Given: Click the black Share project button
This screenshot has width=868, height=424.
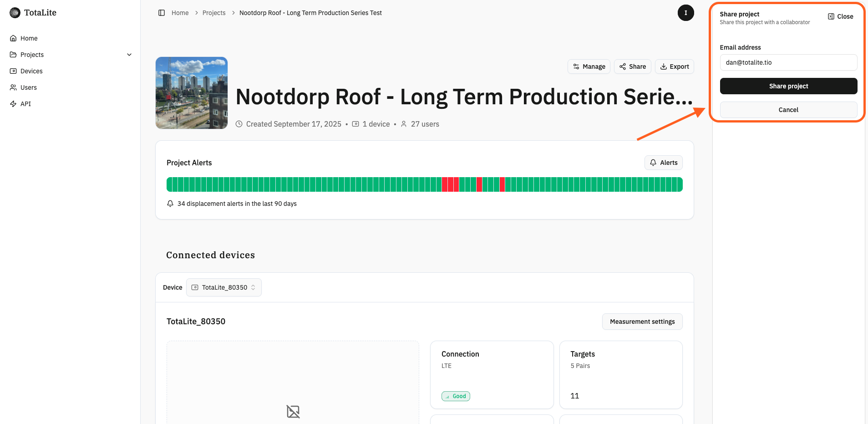Looking at the screenshot, I should 788,86.
